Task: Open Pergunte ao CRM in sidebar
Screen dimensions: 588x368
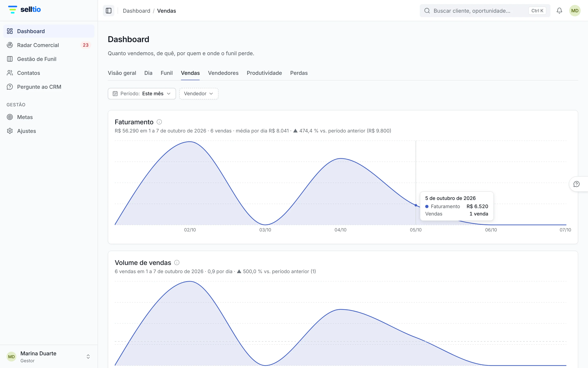Action: click(x=49, y=87)
